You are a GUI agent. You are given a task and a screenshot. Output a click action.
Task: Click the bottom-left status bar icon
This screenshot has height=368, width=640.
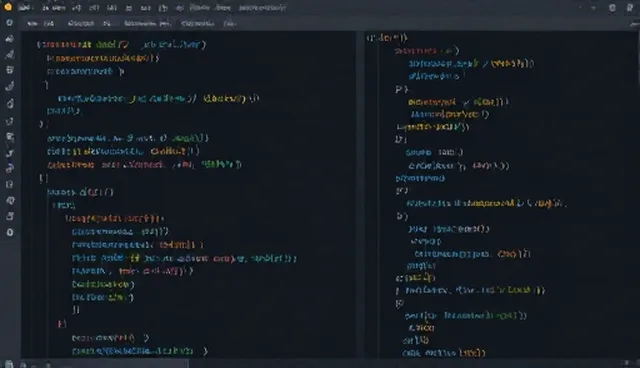tap(9, 364)
